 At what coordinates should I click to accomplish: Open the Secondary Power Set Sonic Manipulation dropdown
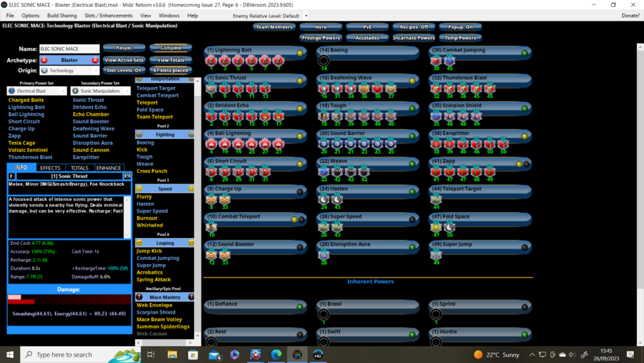click(x=100, y=91)
